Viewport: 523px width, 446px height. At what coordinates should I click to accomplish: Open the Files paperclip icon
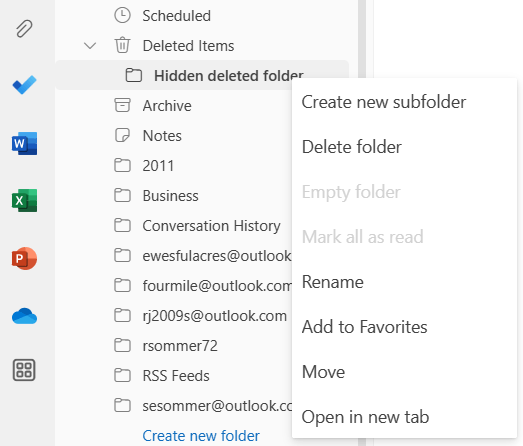tap(24, 28)
